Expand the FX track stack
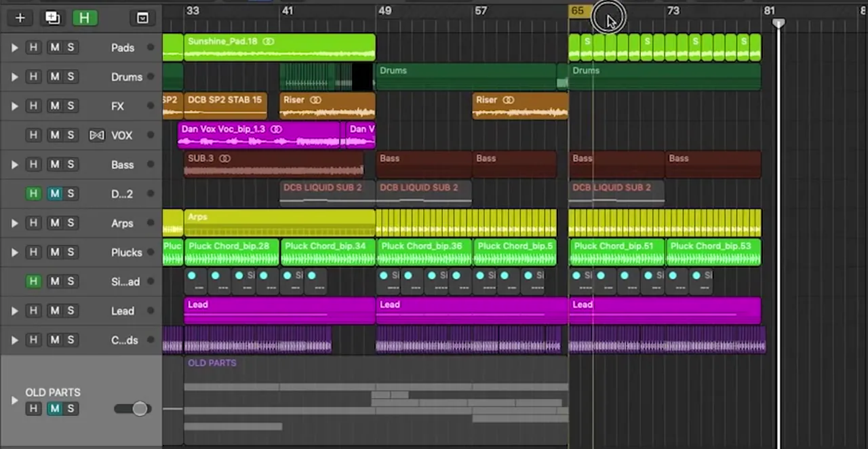This screenshot has height=449, width=868. pos(14,106)
